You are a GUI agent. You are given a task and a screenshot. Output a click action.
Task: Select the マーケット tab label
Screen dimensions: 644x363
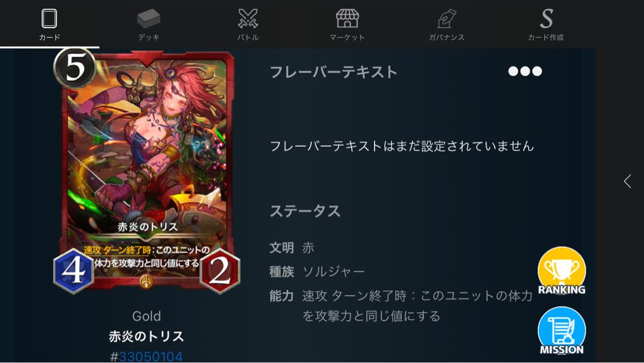(x=348, y=38)
